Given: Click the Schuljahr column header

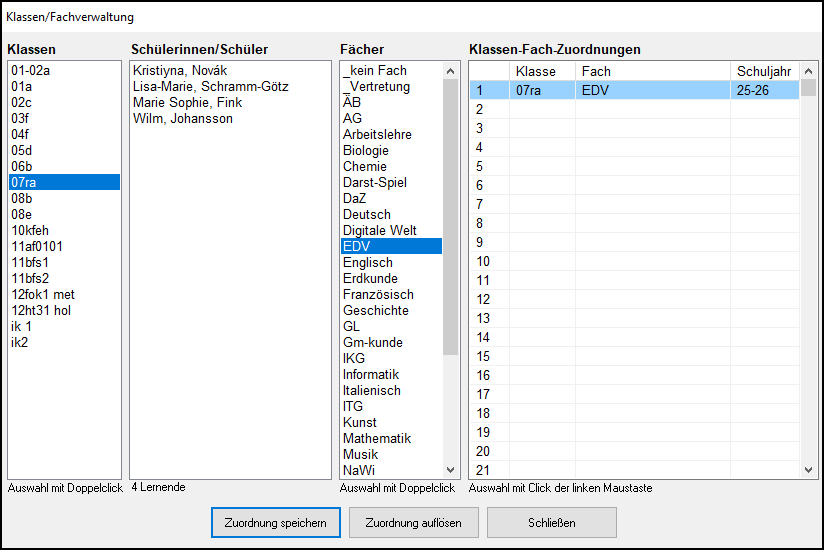Looking at the screenshot, I should (763, 71).
